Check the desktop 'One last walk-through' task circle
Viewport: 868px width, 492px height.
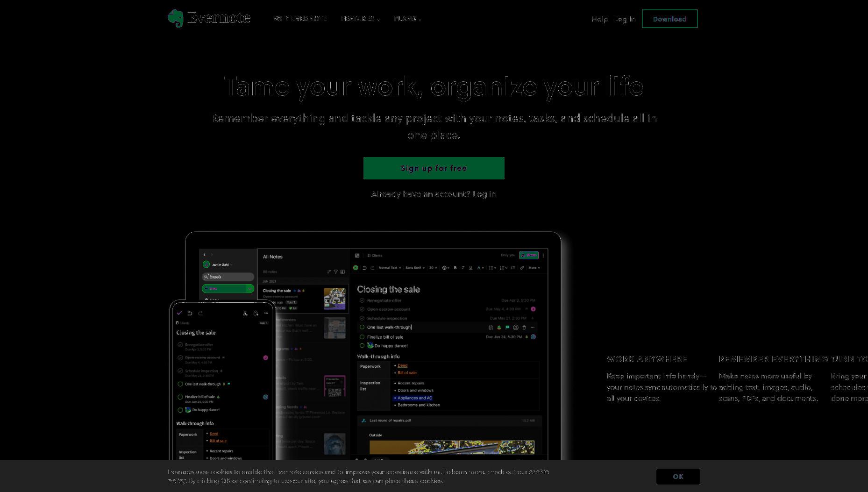click(362, 327)
